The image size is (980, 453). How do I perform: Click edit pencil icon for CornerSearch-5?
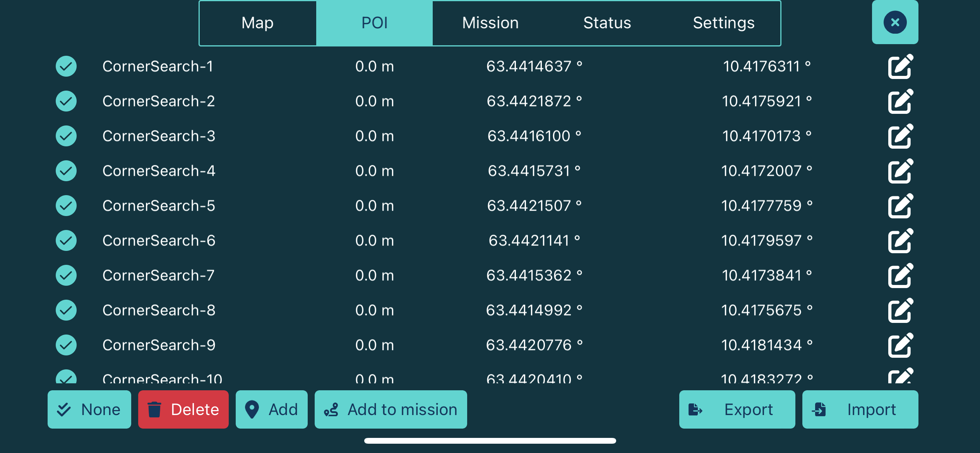[x=900, y=206]
